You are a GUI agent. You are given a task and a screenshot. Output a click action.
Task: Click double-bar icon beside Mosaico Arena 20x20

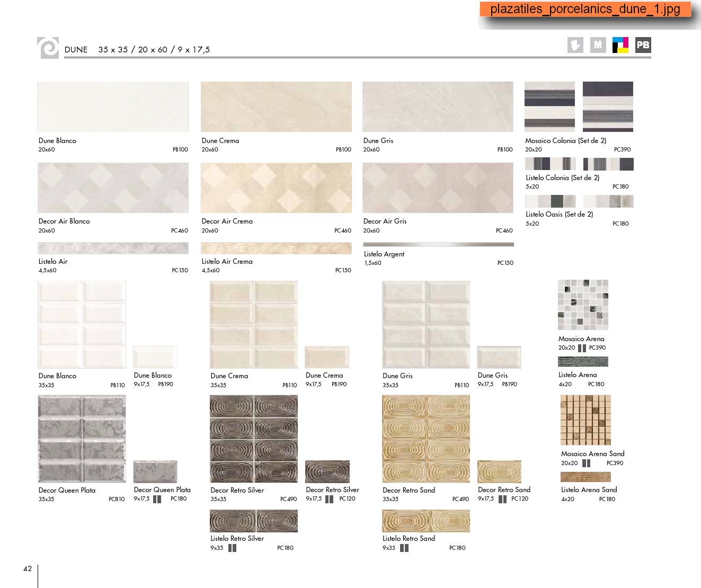tap(582, 348)
